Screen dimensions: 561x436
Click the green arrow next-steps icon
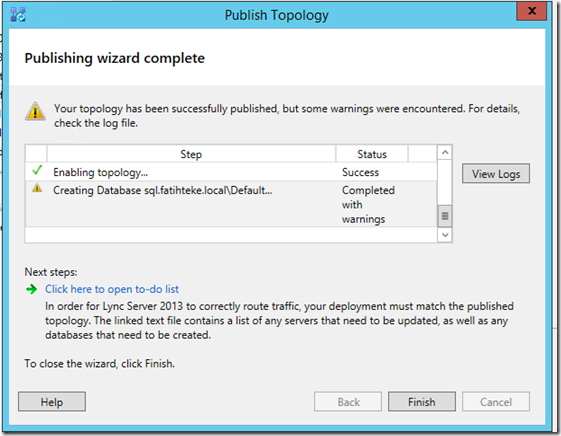31,289
